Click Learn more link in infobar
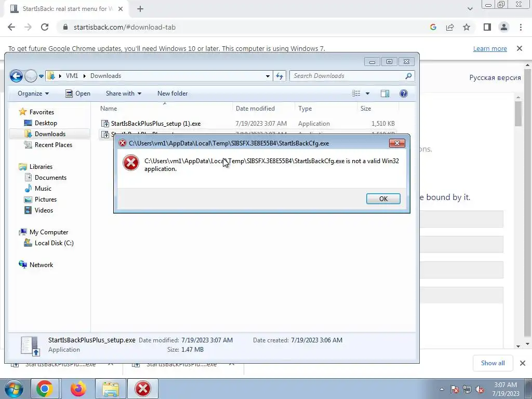532x399 pixels. (490, 48)
